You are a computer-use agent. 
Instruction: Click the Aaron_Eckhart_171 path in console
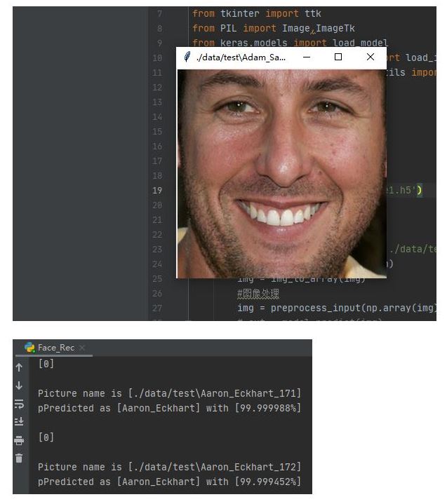click(214, 393)
